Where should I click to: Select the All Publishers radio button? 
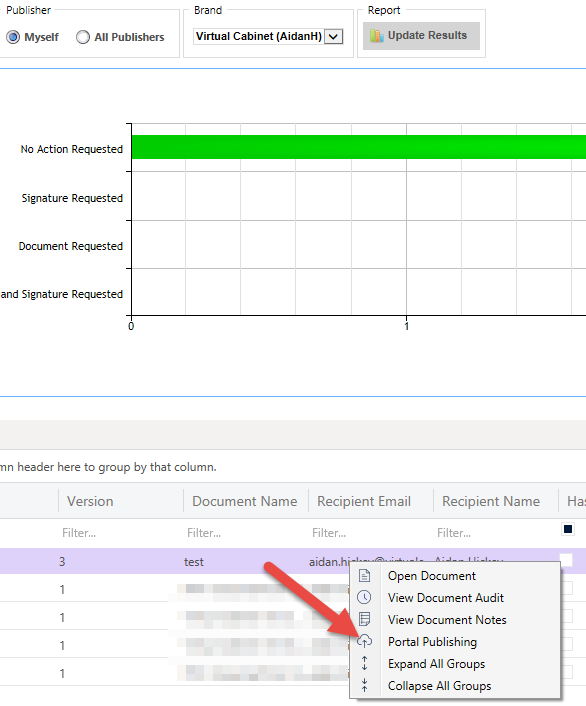(83, 37)
